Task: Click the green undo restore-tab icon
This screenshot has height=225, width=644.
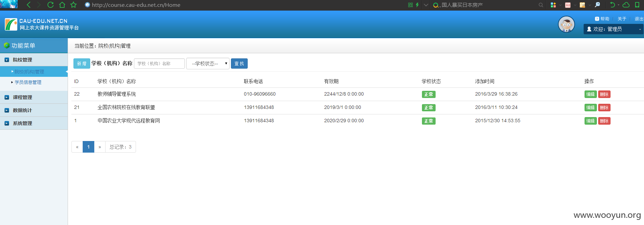Action: coord(612,5)
